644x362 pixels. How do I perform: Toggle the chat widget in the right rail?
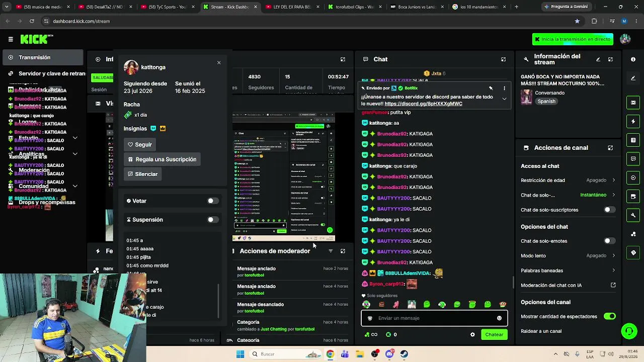[633, 159]
